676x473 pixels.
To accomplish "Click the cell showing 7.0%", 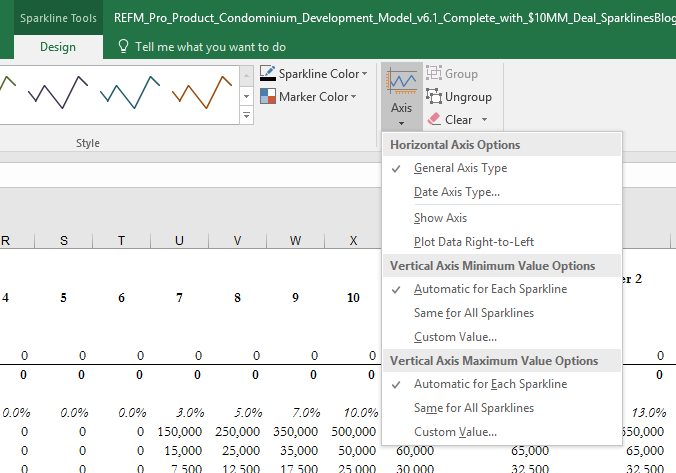I will tap(306, 413).
